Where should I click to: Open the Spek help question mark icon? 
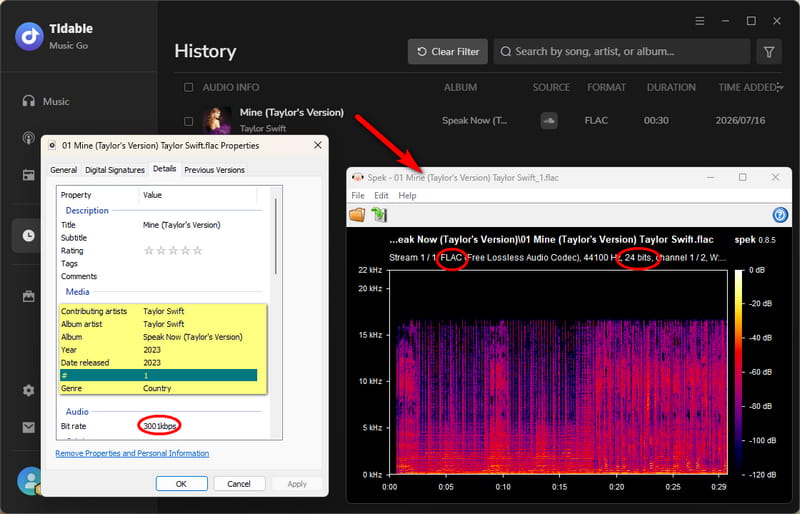(780, 215)
